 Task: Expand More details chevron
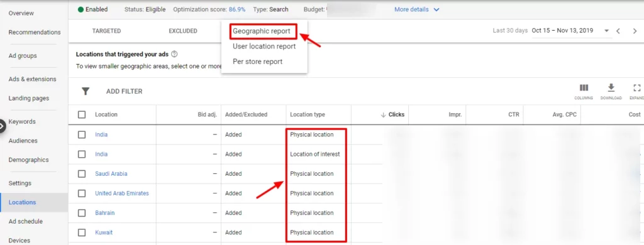(436, 9)
